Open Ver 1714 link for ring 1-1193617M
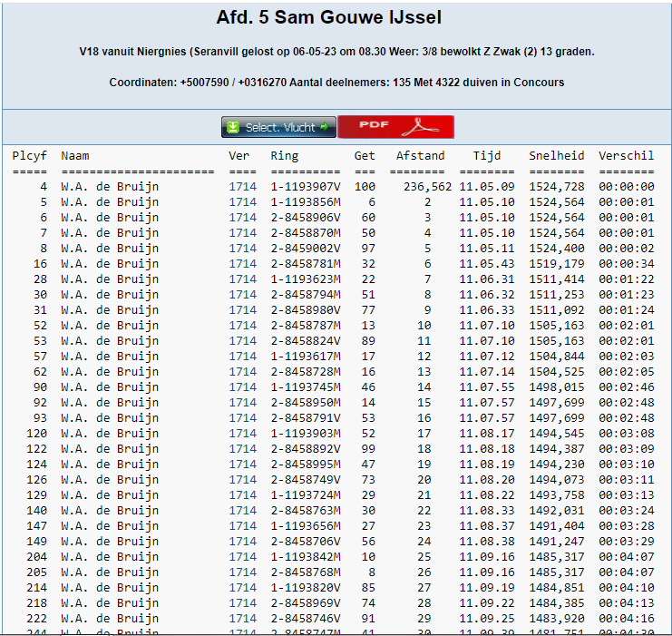This screenshot has height=636, width=672. tap(242, 357)
